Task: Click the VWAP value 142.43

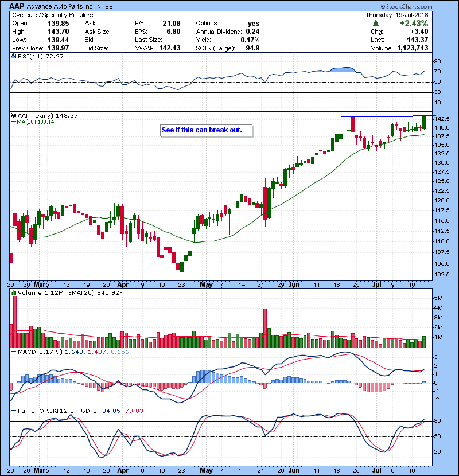Action: (x=170, y=48)
